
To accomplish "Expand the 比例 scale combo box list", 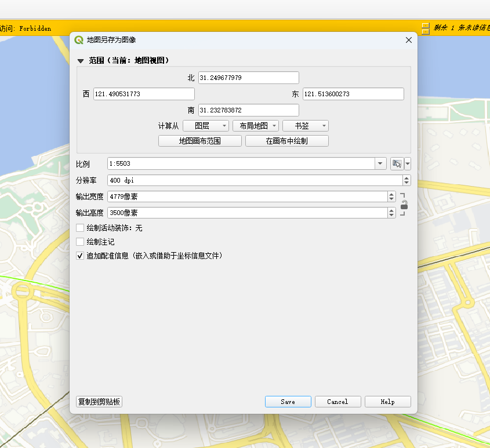I will tap(380, 164).
